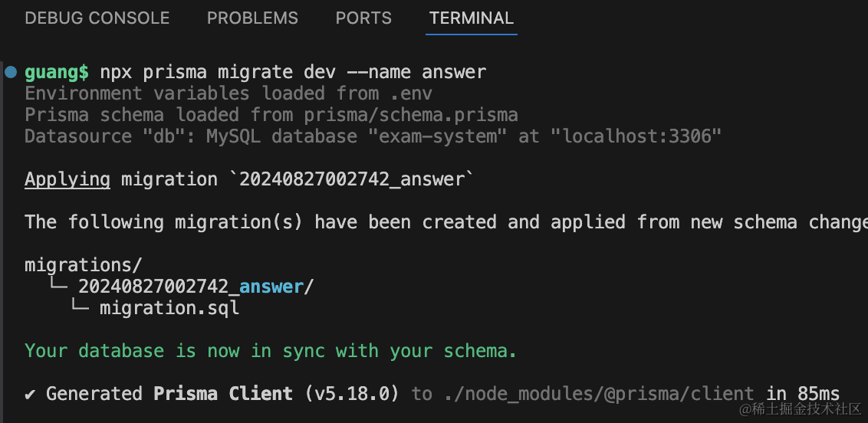Click the migrations/ folder line
Screen dimensions: 868x423
coord(84,265)
